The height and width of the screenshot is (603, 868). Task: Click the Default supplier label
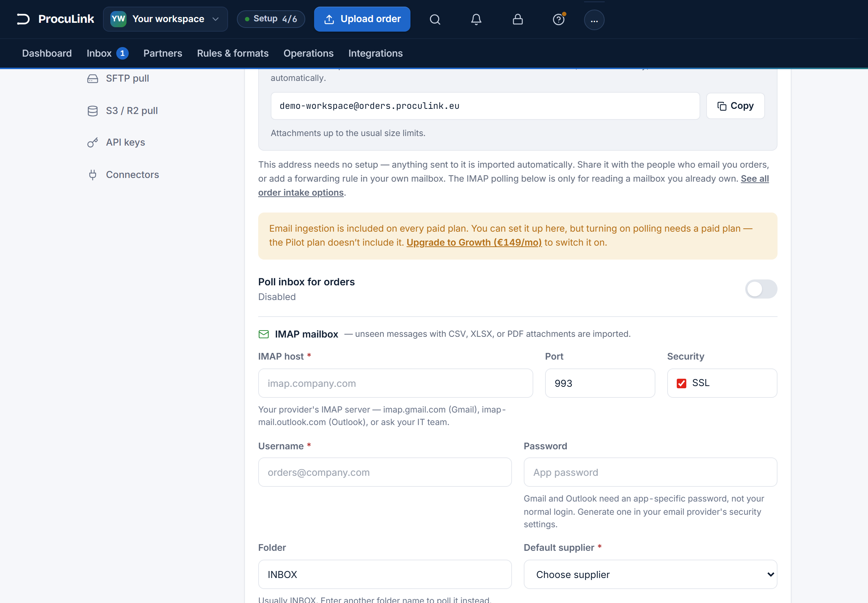559,548
